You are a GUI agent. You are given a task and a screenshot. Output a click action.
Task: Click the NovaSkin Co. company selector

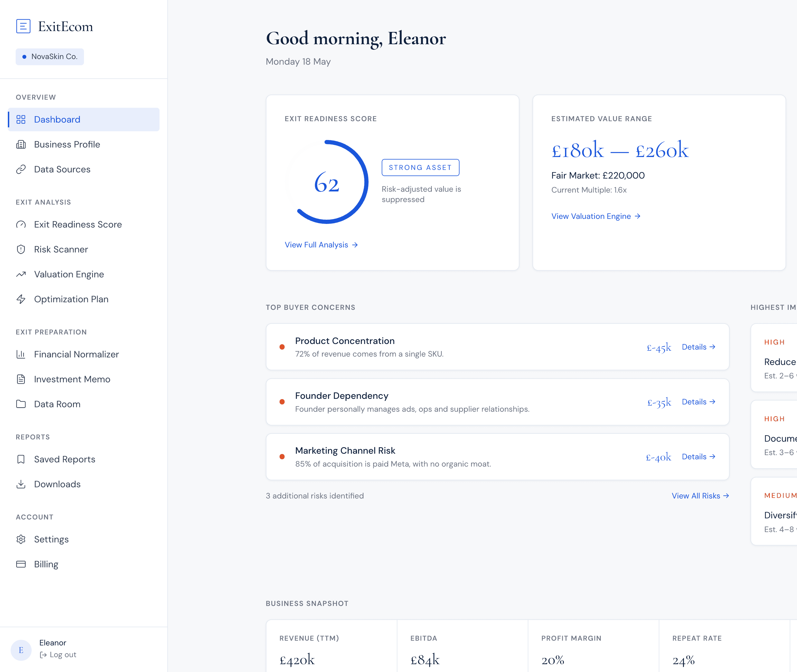50,57
